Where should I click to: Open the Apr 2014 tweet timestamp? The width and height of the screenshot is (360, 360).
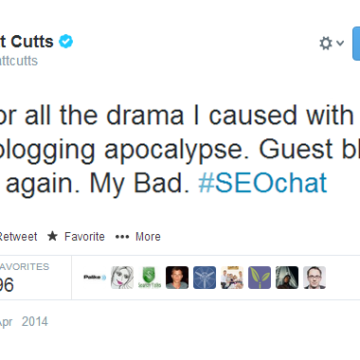click(x=24, y=322)
